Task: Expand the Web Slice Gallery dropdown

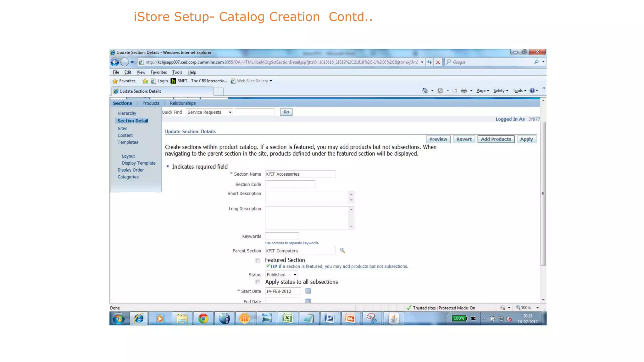Action: click(271, 81)
